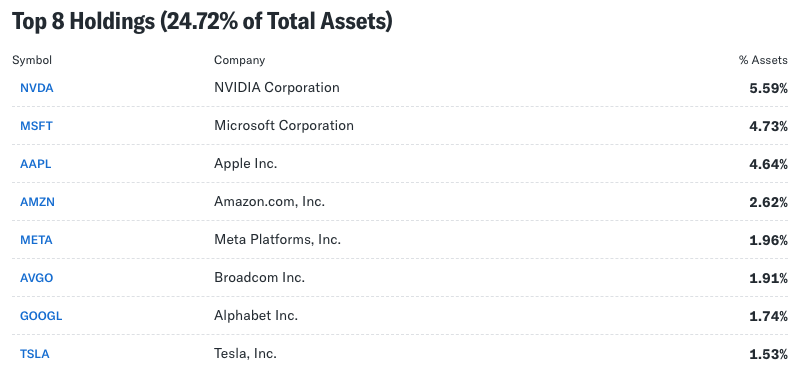Select the Microsoft Corporation company name
The width and height of the screenshot is (803, 381).
pyautogui.click(x=284, y=125)
